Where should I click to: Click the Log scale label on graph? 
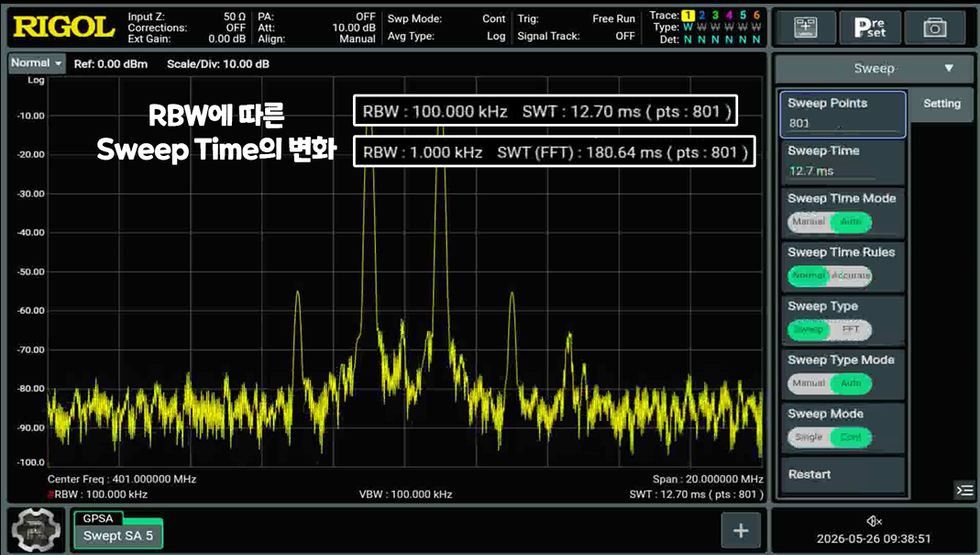coord(36,80)
